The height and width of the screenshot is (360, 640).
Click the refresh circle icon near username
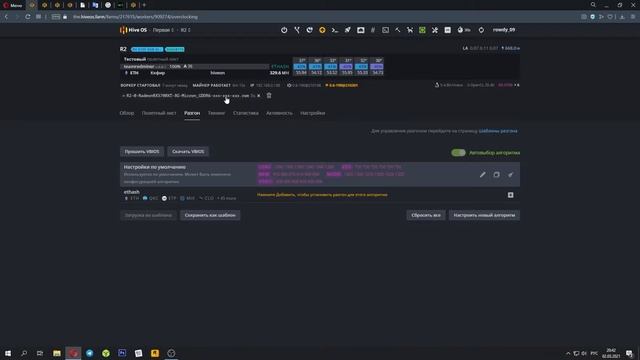point(481,30)
